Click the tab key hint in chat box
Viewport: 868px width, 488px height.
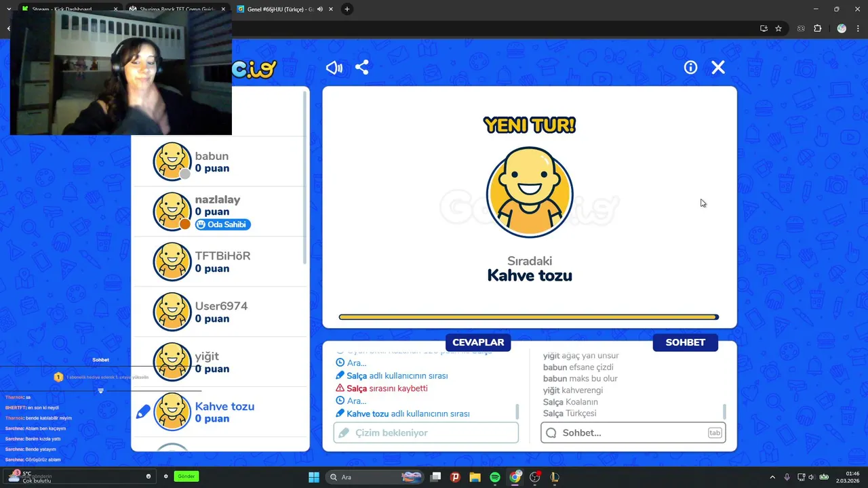click(x=715, y=432)
